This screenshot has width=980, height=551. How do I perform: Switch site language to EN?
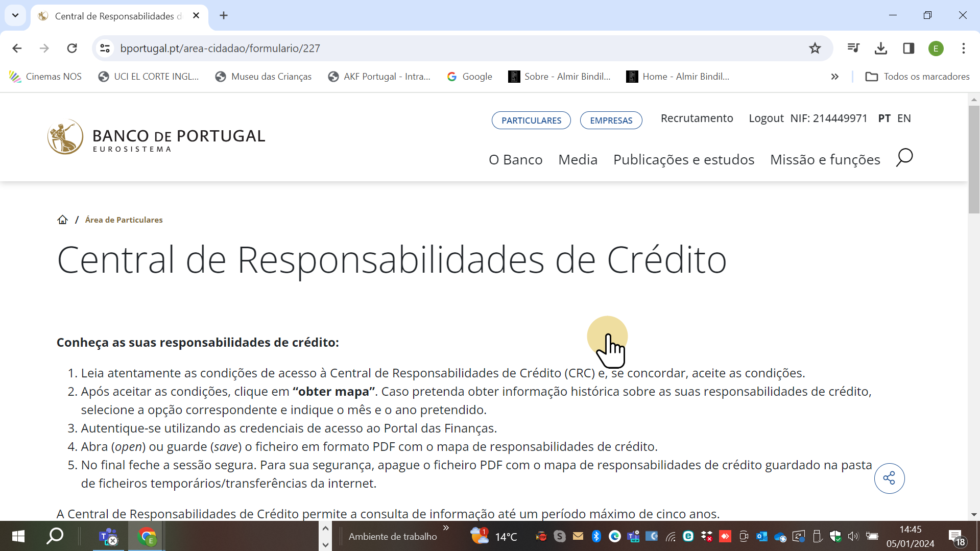pos(904,118)
